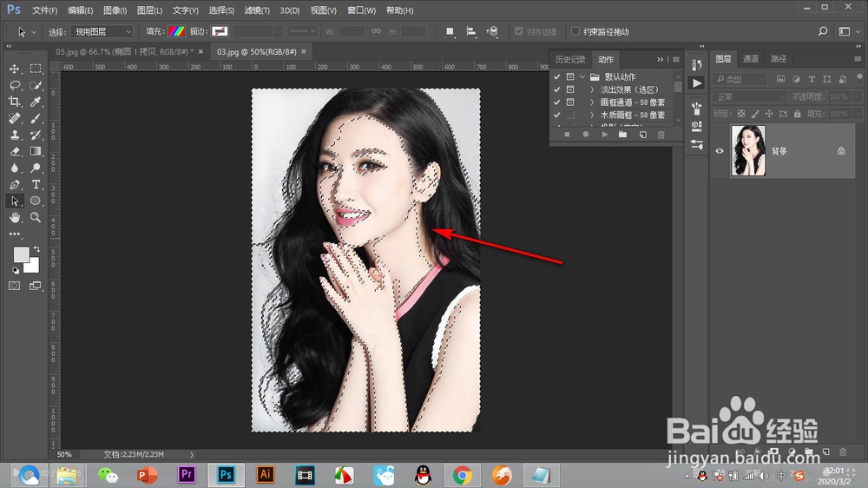Select the Brush tool
This screenshot has height=488, width=868.
click(36, 119)
